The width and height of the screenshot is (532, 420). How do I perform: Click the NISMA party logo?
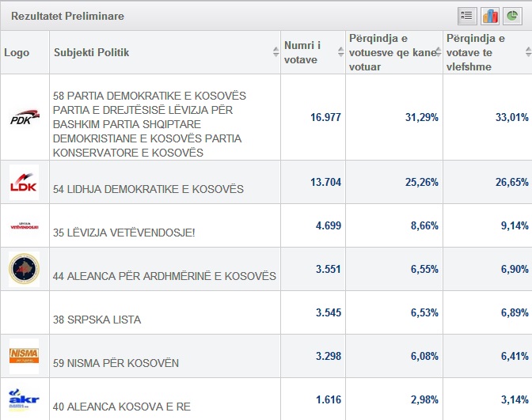pos(24,356)
